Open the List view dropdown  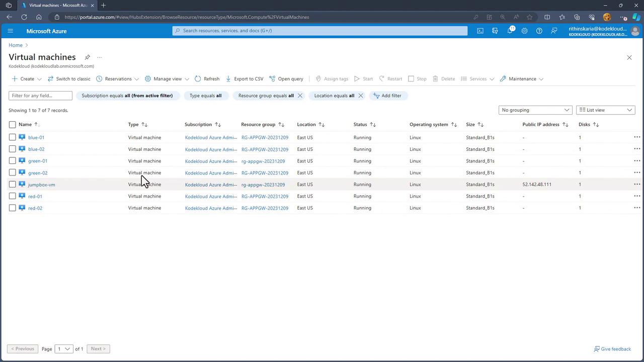(605, 110)
